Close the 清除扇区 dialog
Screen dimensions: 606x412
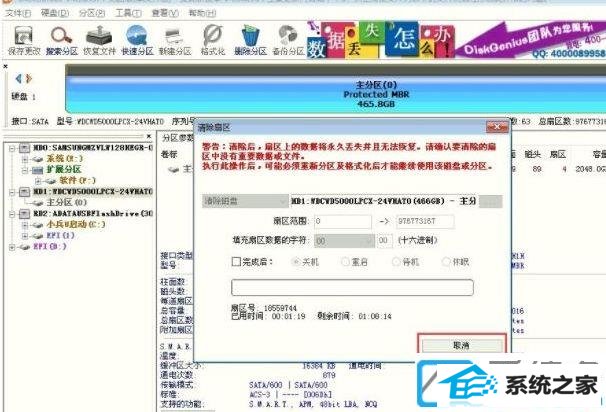click(497, 127)
